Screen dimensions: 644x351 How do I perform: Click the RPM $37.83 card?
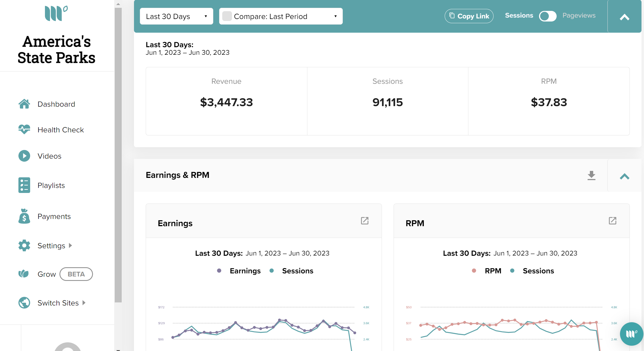pyautogui.click(x=549, y=101)
